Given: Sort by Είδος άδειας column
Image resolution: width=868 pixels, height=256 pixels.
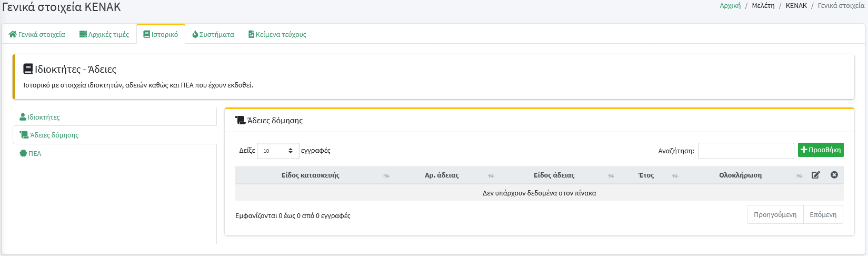Looking at the screenshot, I should [554, 175].
